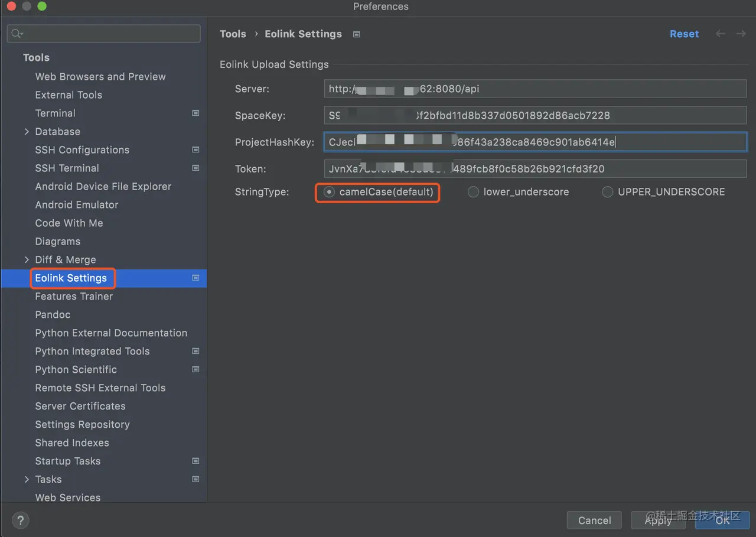This screenshot has height=537, width=756.
Task: Click the Token input field
Action: [535, 169]
